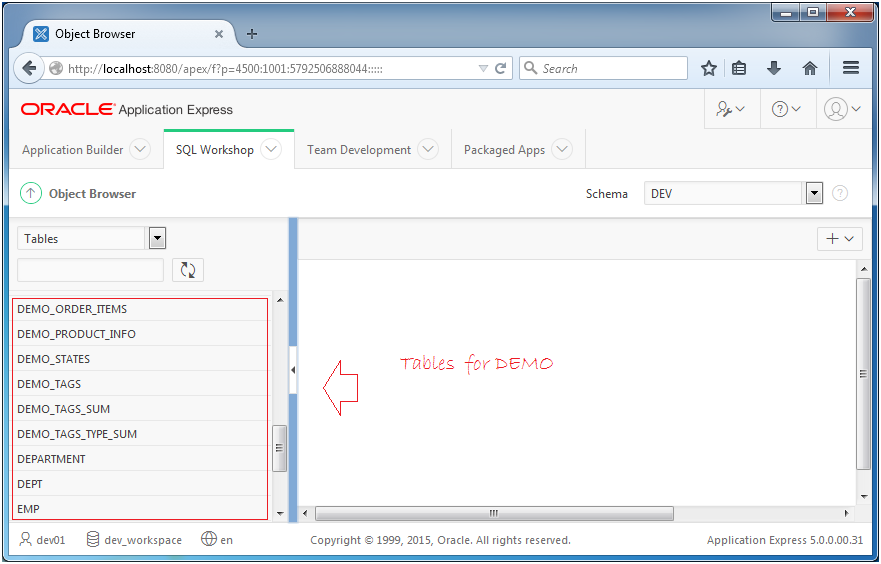Viewport: 881px width, 564px height.
Task: Expand the SQL Workshop dropdown arrow
Action: 271,149
